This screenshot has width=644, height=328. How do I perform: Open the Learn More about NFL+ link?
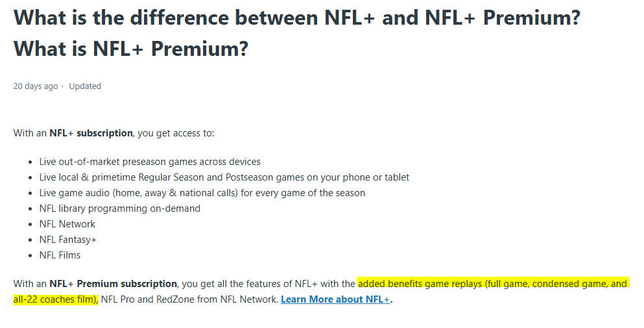tap(335, 299)
